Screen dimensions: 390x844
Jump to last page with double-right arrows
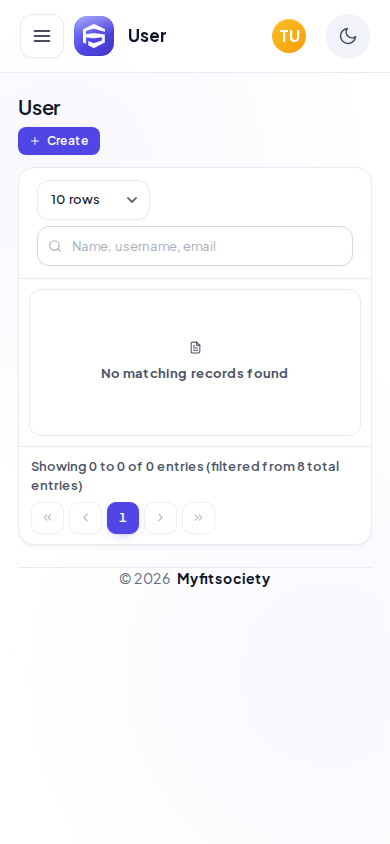pyautogui.click(x=198, y=518)
